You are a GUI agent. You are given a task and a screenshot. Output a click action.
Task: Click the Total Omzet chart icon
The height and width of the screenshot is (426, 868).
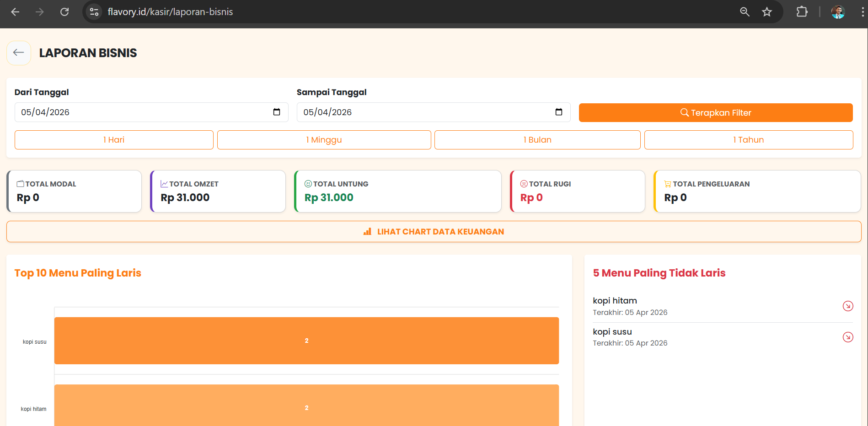164,184
